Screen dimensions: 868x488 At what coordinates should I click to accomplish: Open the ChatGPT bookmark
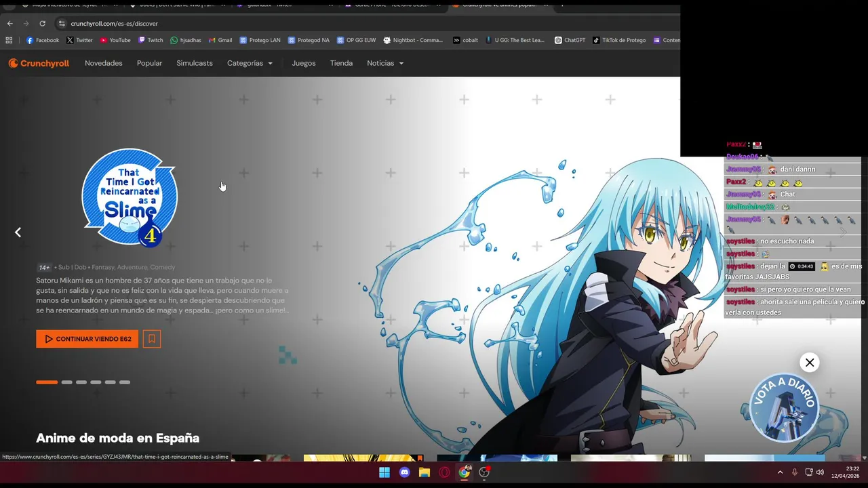[570, 40]
